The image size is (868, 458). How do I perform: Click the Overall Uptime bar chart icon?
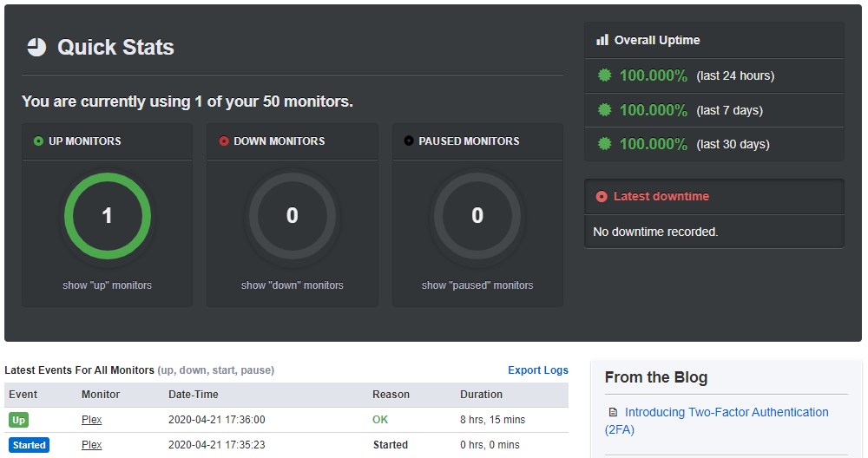(602, 40)
